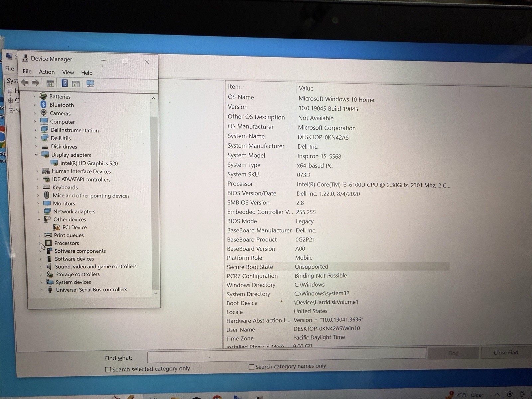This screenshot has width=532, height=399.
Task: Select the Software devices tree item
Action: click(x=74, y=259)
